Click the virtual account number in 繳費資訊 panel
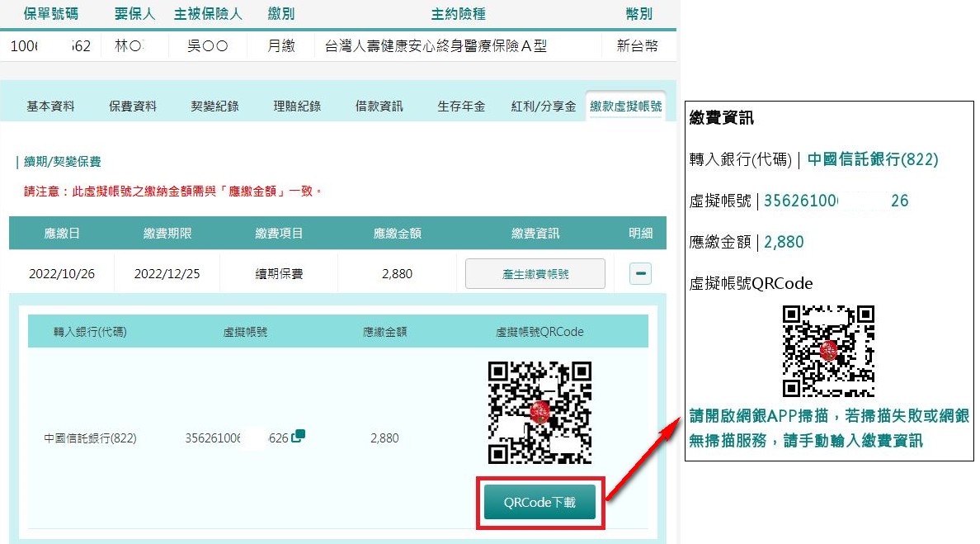980x544 pixels. pos(836,201)
